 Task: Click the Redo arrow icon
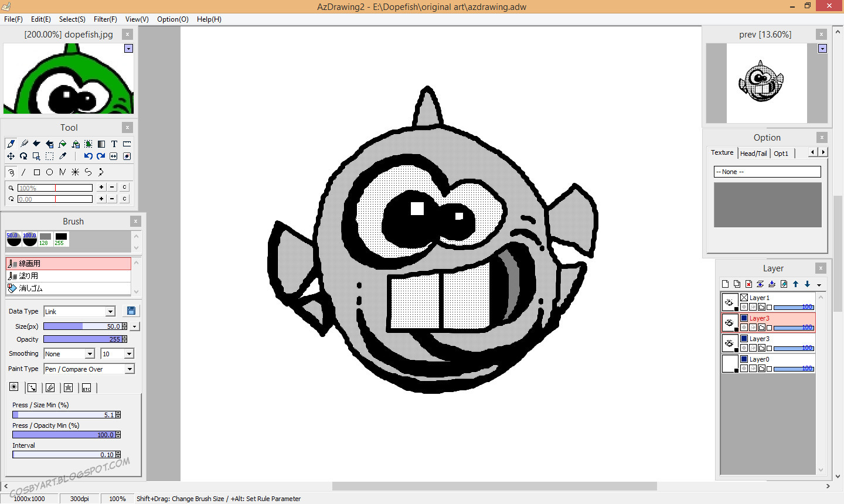tap(101, 156)
